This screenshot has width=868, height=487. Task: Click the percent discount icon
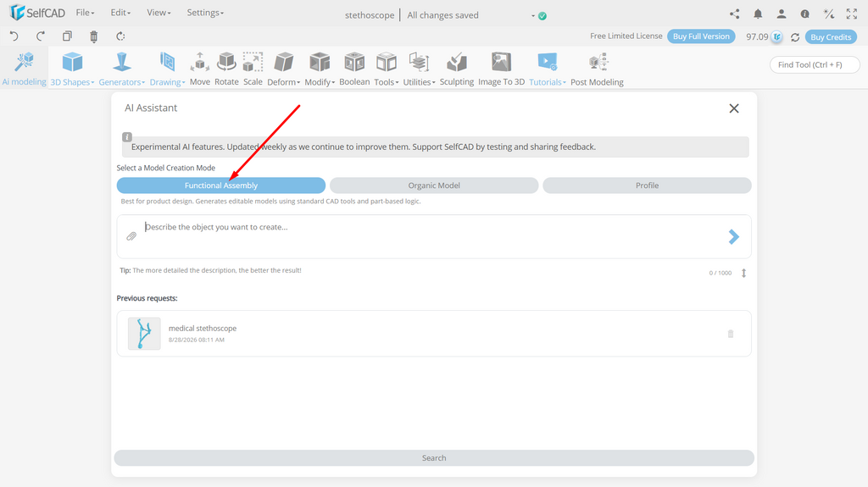(x=829, y=14)
